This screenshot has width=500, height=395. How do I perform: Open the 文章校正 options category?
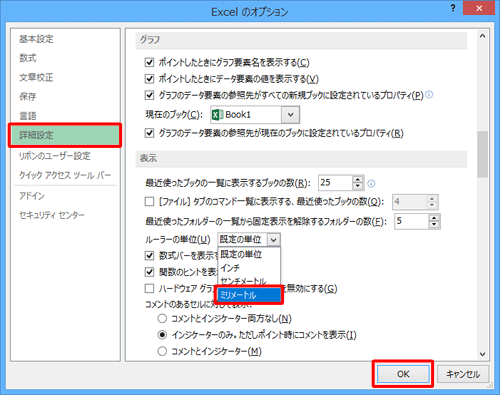[x=36, y=77]
